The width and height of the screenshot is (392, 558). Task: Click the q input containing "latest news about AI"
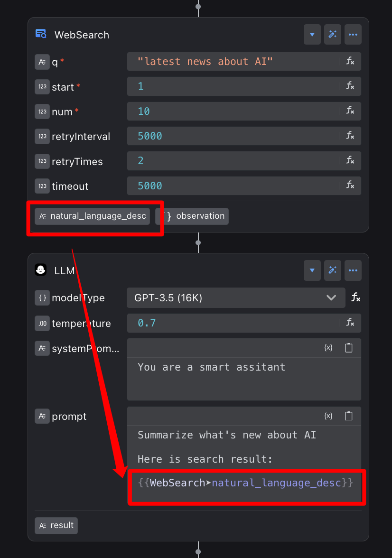[x=233, y=61]
